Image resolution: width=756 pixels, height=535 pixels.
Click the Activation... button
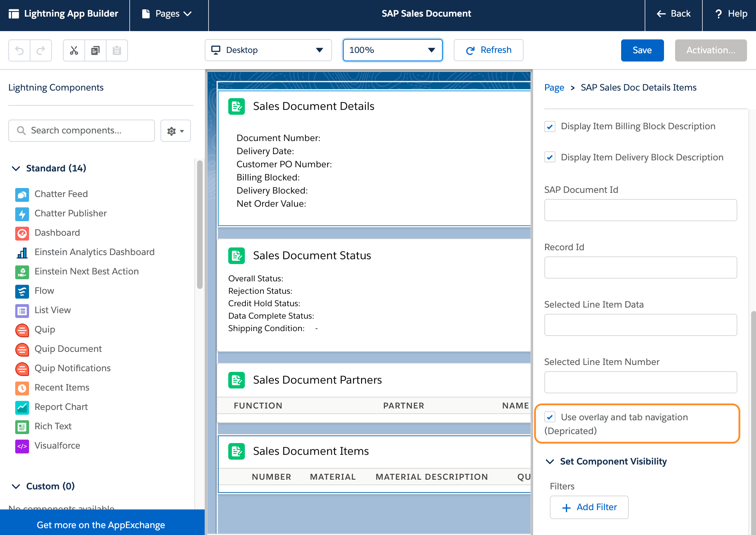pyautogui.click(x=711, y=50)
